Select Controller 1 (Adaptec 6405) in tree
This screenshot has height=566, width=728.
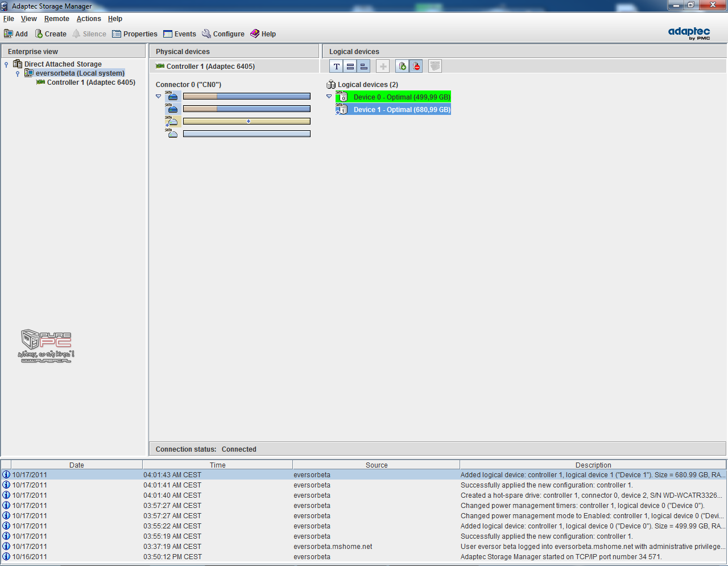pyautogui.click(x=91, y=82)
